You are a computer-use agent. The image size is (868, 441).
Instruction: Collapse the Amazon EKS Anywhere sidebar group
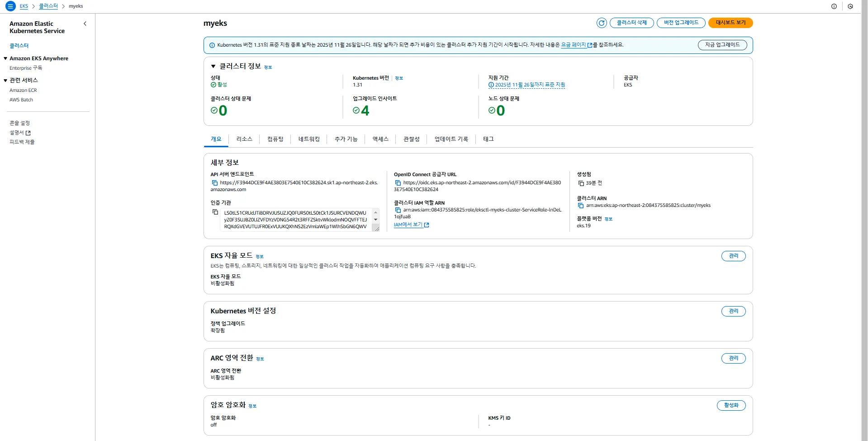pos(5,58)
